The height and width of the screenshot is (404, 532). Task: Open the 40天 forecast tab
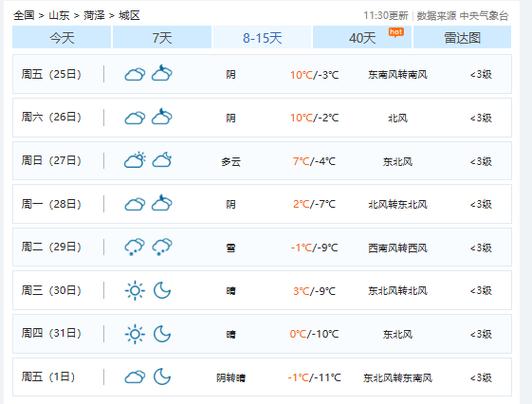tap(362, 37)
